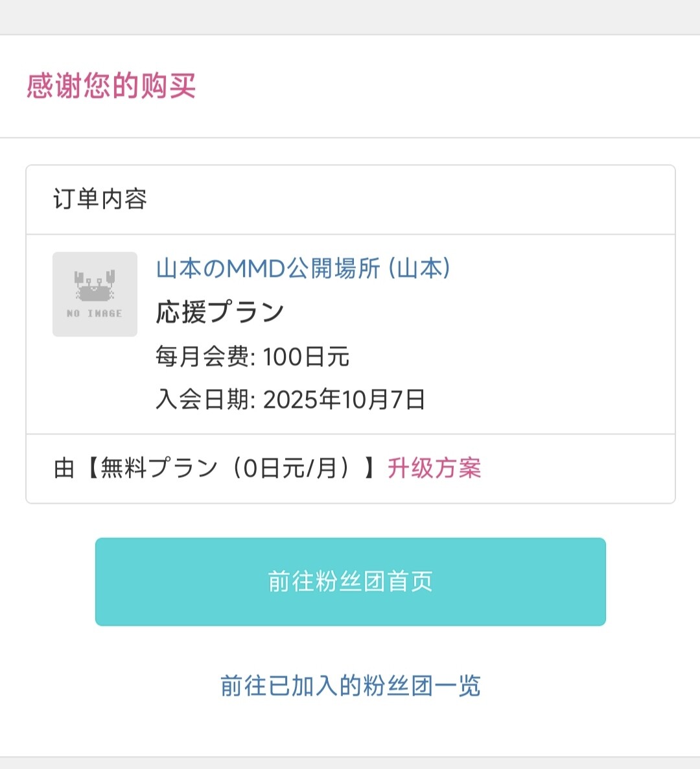Click the crab pixel icon in placeholder
The width and height of the screenshot is (700, 769).
(95, 286)
